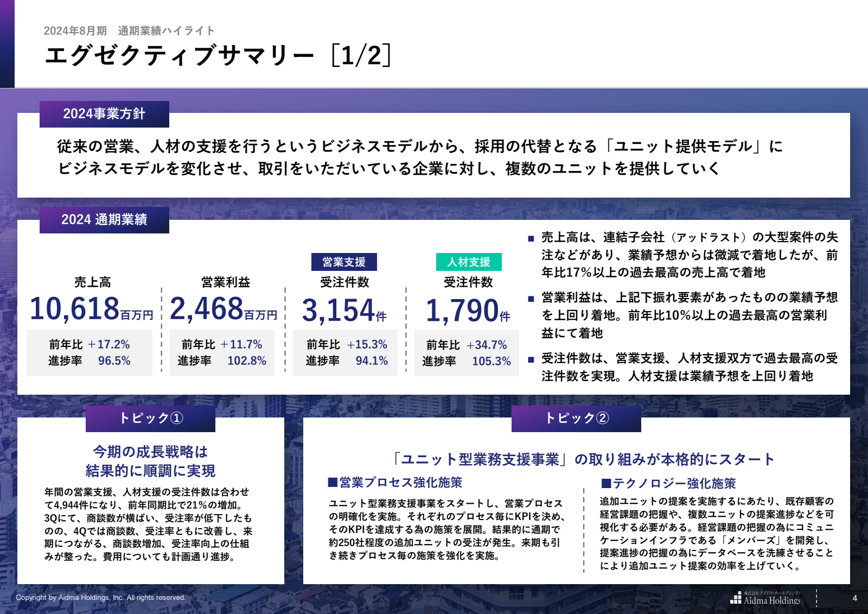Click the topic 1 paragraph starting 年間の営業支援
Image resolution: width=868 pixels, height=614 pixels.
point(149,524)
